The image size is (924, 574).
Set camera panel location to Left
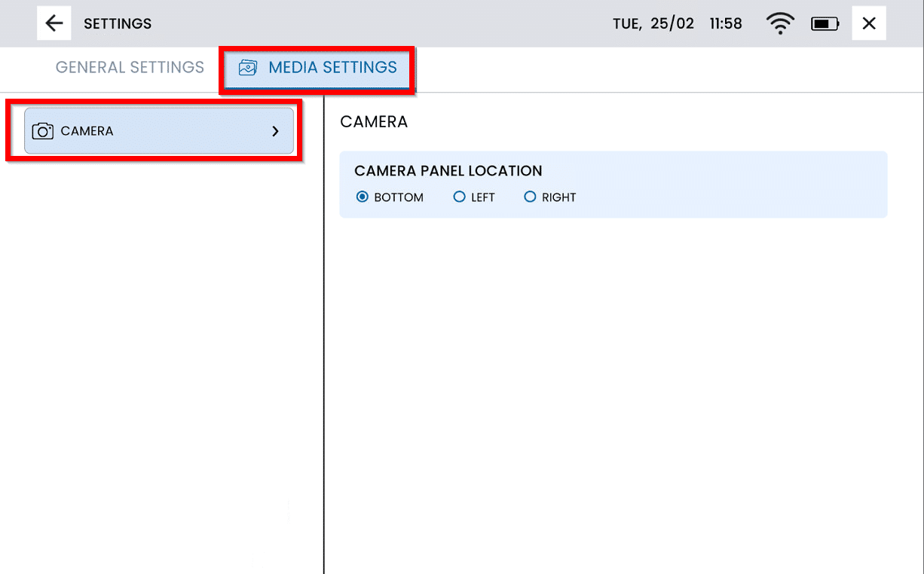point(459,197)
